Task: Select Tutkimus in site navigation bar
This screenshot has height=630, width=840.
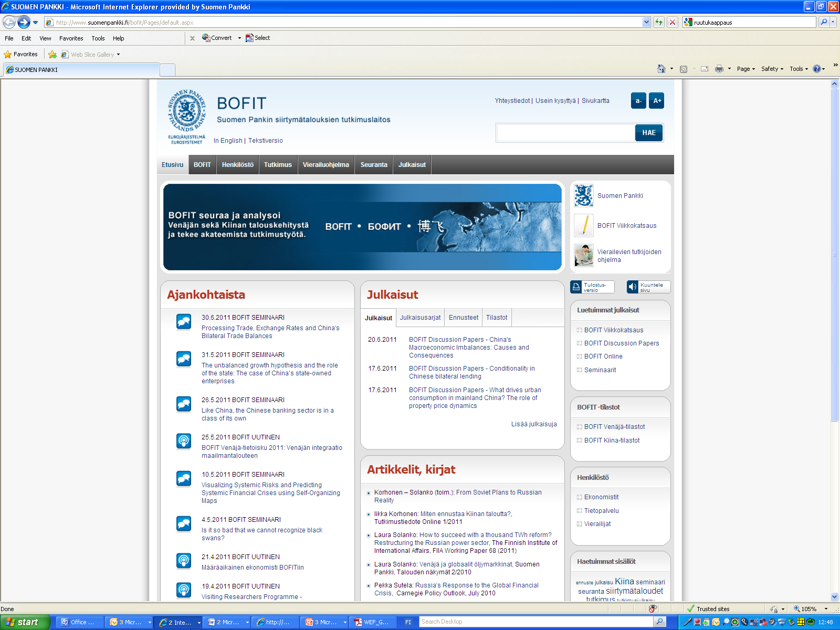Action: (278, 164)
